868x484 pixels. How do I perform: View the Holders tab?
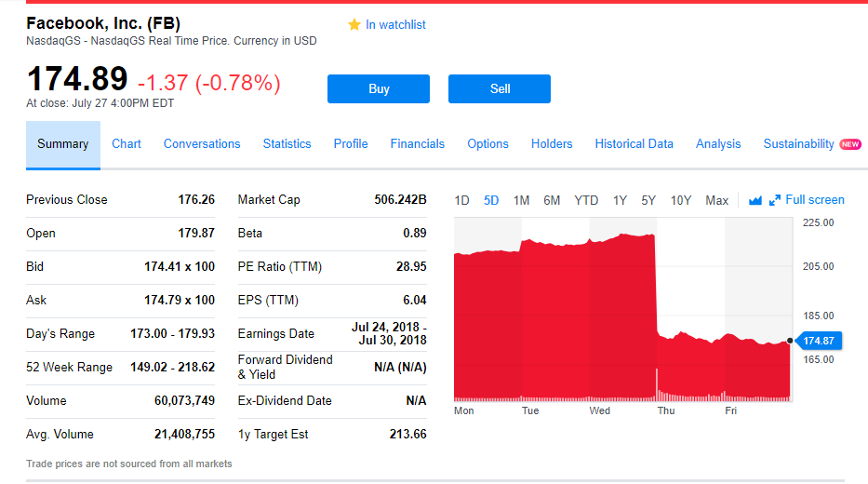point(552,144)
